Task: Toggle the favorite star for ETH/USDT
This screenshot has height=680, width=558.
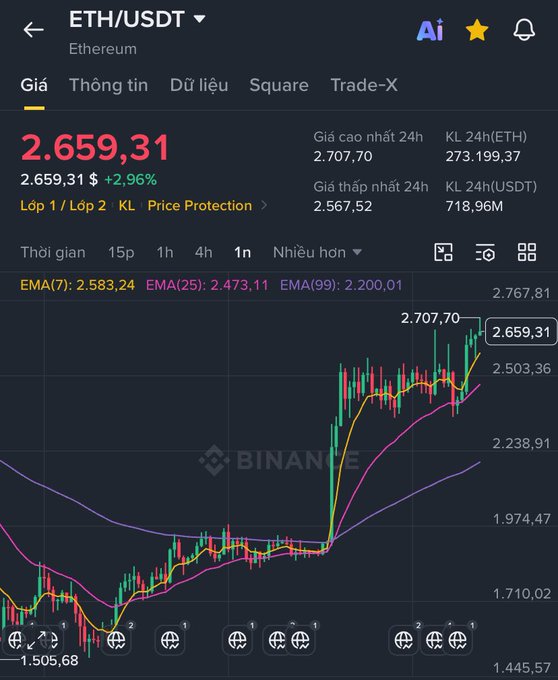Action: [x=477, y=30]
